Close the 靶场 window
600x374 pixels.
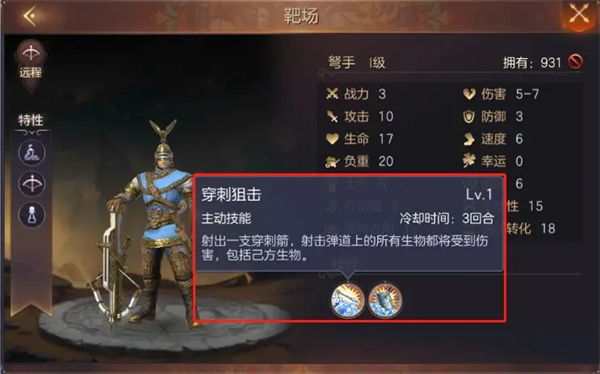(579, 15)
